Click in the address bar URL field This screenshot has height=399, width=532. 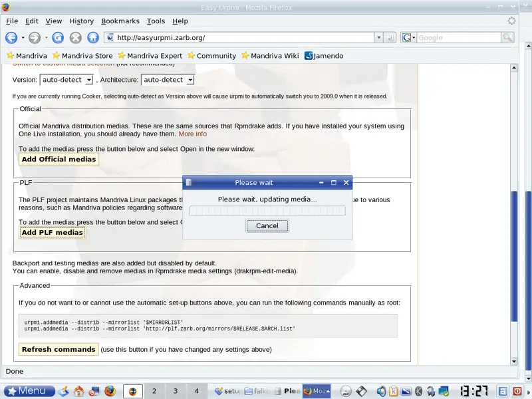tap(239, 38)
